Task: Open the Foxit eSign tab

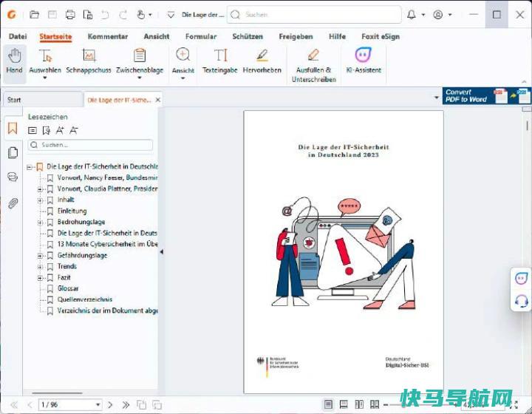Action: tap(381, 36)
